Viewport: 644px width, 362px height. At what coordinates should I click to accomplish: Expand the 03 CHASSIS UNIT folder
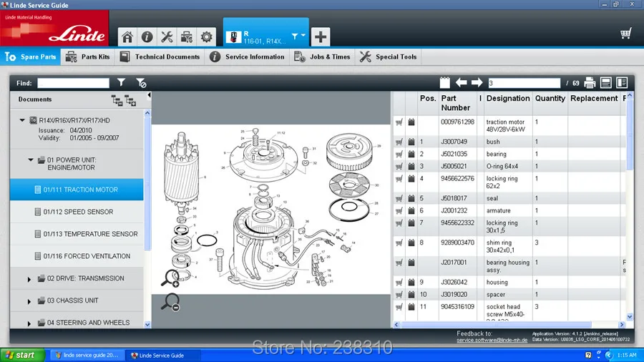pyautogui.click(x=29, y=301)
